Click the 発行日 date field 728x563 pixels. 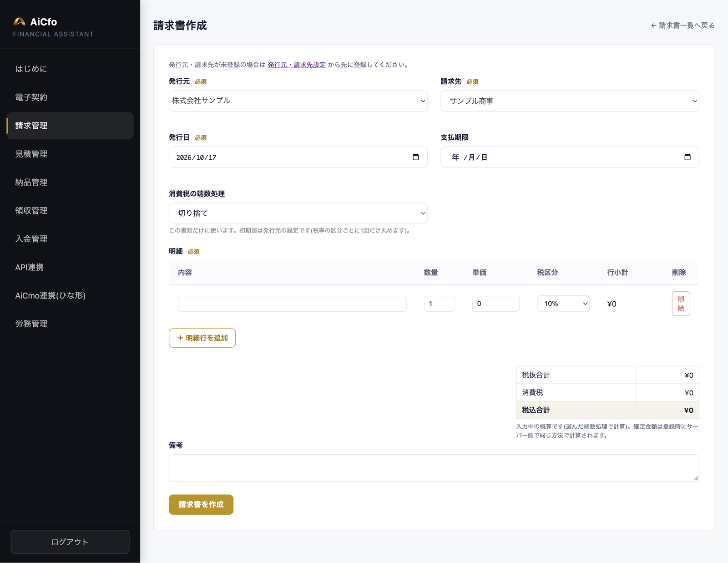pos(298,157)
